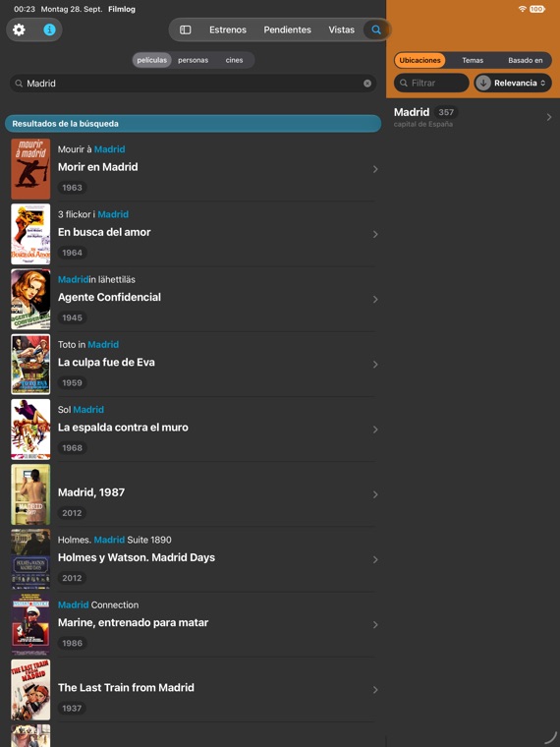The image size is (560, 747).
Task: Open the Relevancia sort dropdown
Action: pos(520,83)
